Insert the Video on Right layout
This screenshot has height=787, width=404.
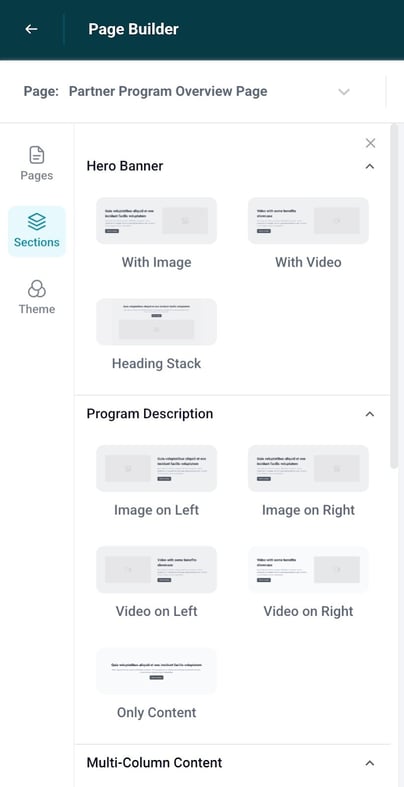(x=308, y=570)
